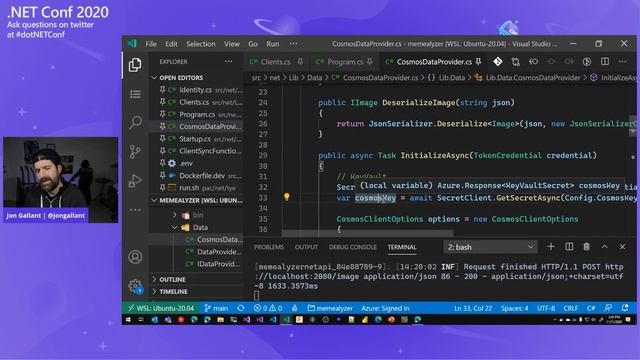Screen dimensions: 640x360
Task: Click the synchronize changes icon in status bar
Action: click(241, 308)
